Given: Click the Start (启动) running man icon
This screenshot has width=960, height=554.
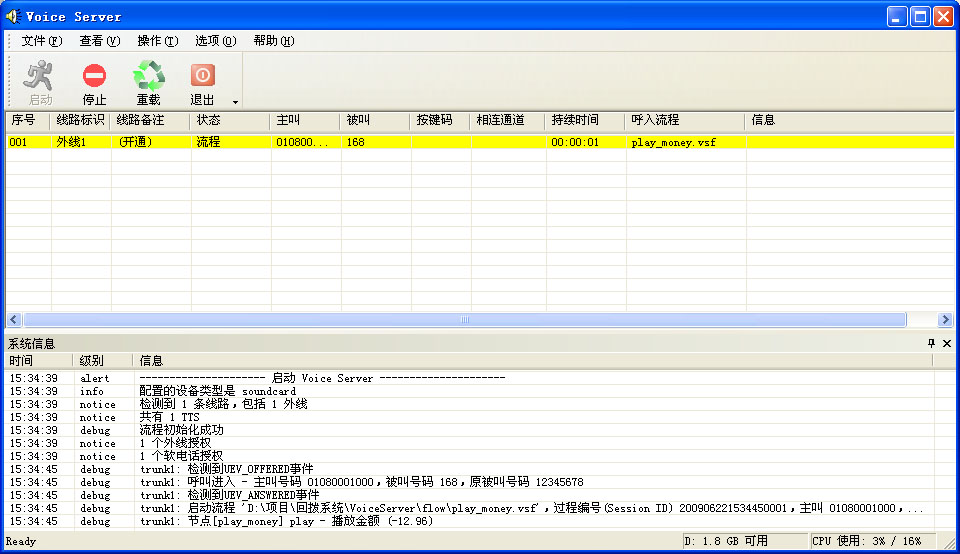Looking at the screenshot, I should click(40, 76).
